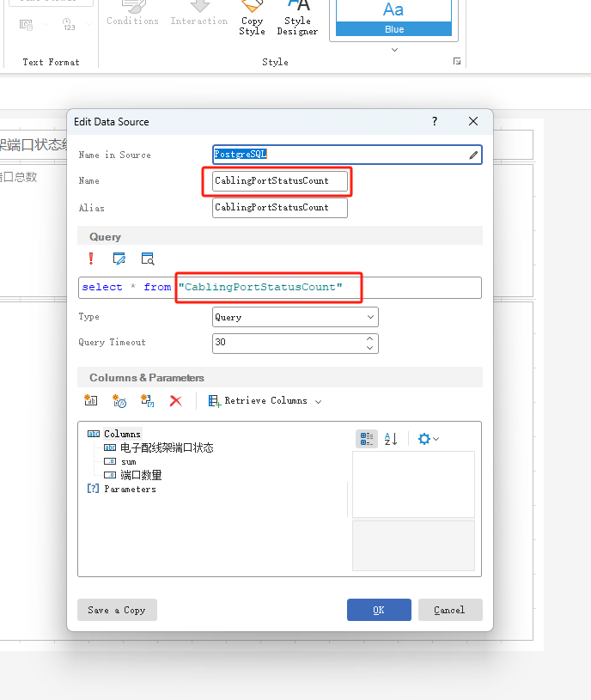Select the Blue style swatch
Viewport: 591px width, 700px height.
(393, 18)
